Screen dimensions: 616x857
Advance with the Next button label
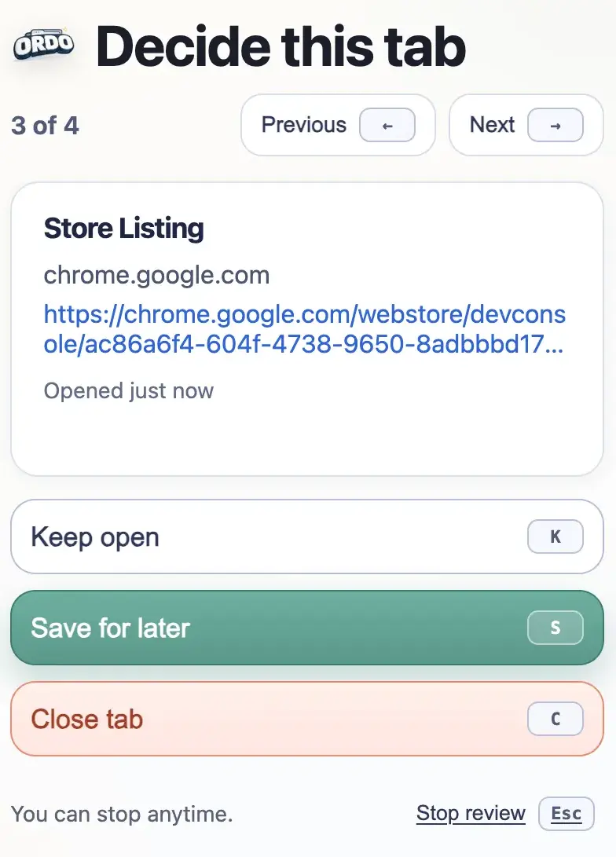point(492,125)
